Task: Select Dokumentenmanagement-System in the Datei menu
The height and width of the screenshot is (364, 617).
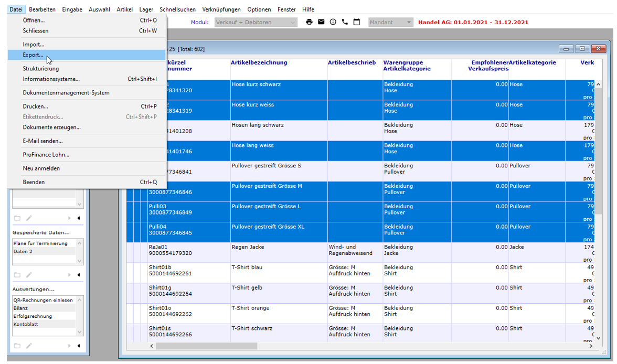Action: [66, 93]
